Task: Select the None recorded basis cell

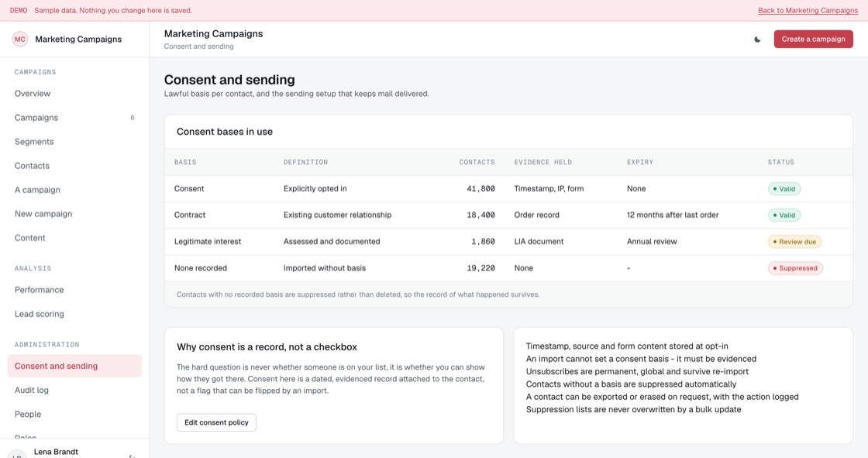Action: (201, 268)
